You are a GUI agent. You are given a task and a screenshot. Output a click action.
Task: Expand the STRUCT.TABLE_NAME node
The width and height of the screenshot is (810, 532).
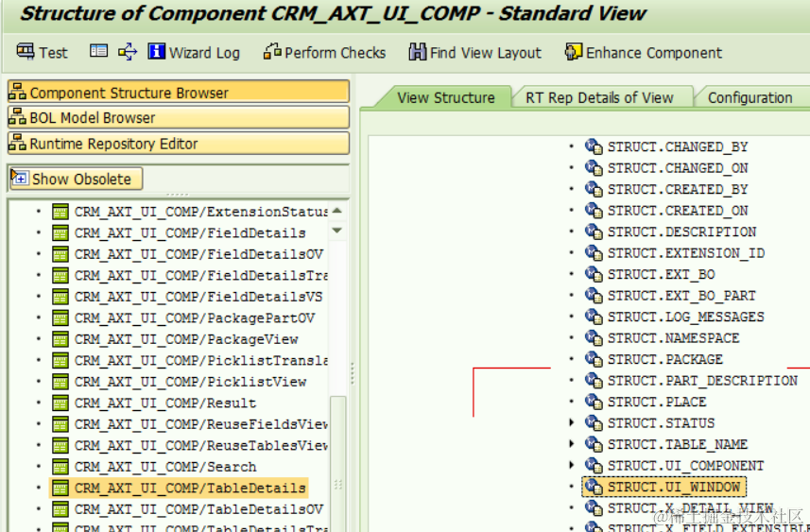point(571,444)
